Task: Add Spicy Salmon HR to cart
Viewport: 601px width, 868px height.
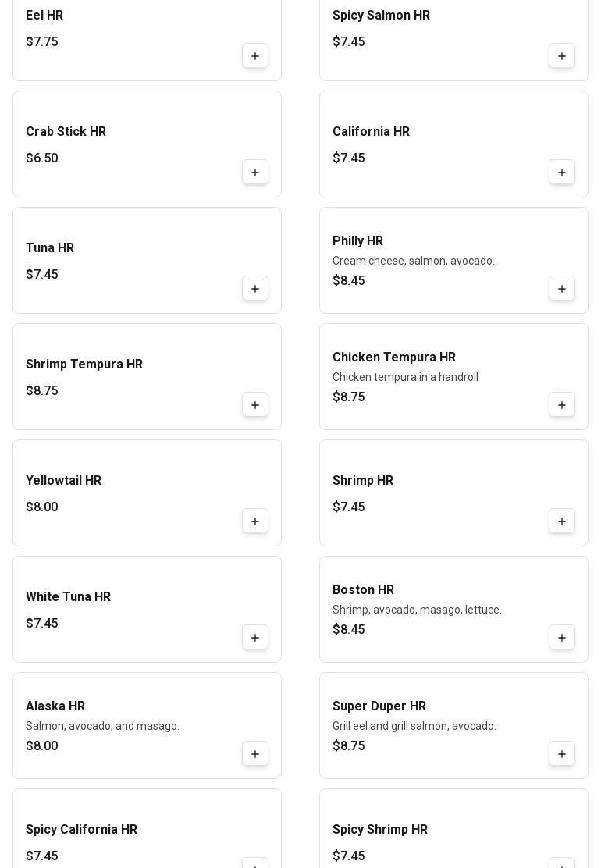Action: click(x=562, y=56)
